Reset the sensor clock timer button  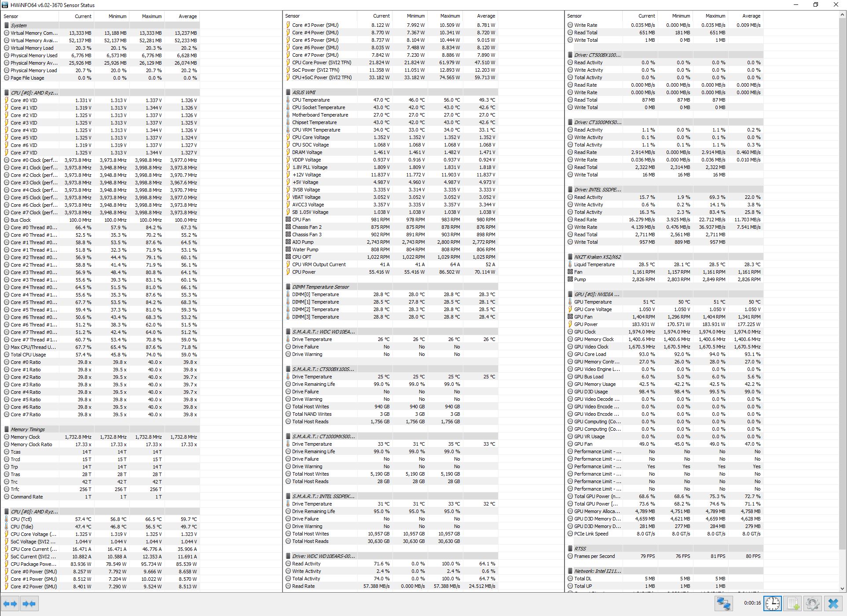(772, 603)
